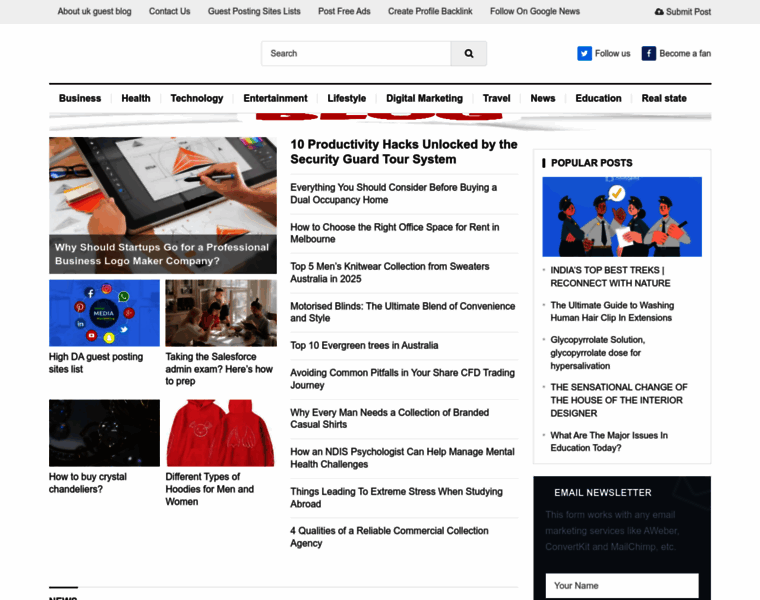Click the social media guest posting thumbnail
Image resolution: width=760 pixels, height=600 pixels.
pyautogui.click(x=104, y=313)
